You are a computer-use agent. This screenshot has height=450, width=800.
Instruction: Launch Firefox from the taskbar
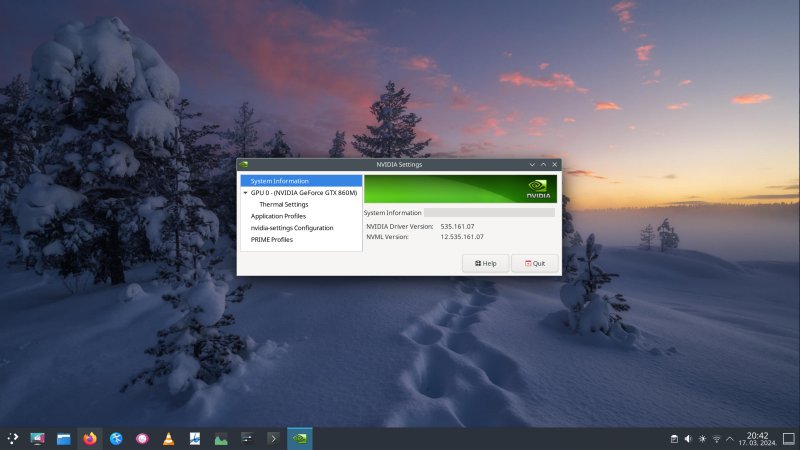[90, 438]
